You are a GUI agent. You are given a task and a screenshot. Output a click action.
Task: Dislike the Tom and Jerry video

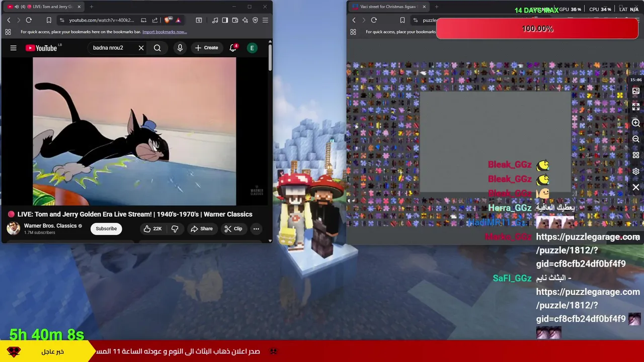tap(175, 229)
